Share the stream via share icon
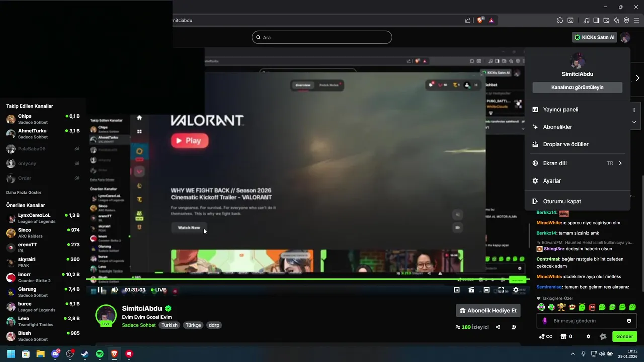 coord(498,327)
